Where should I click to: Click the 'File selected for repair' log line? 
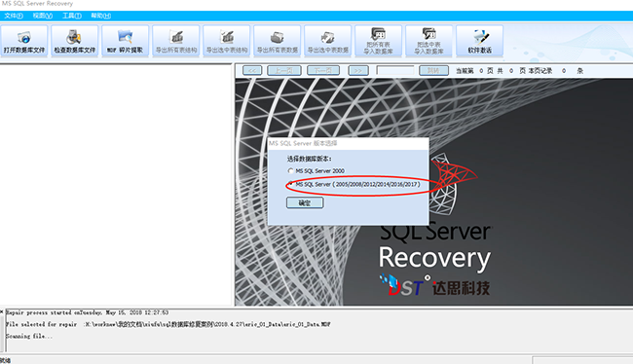click(x=168, y=324)
